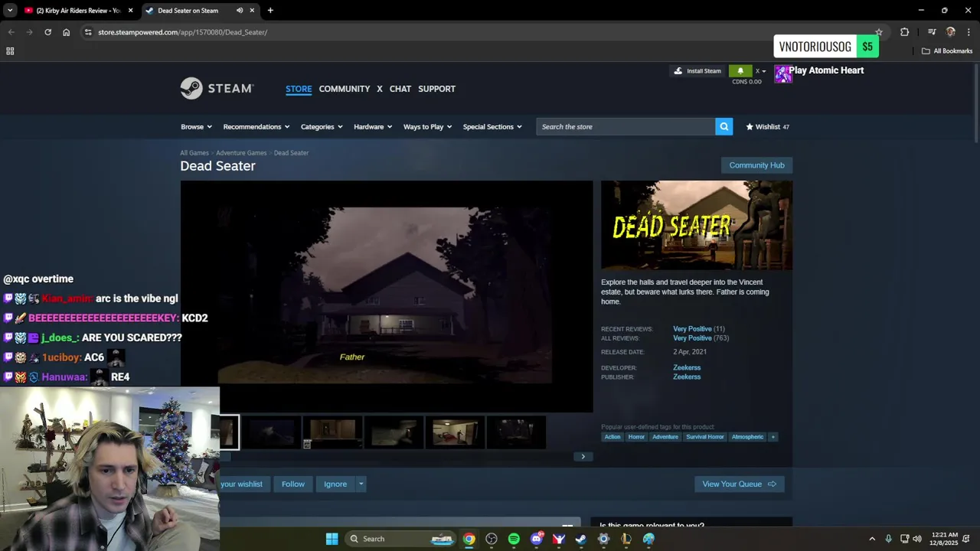Click the magnifier search button in store
This screenshot has width=980, height=551.
(724, 126)
